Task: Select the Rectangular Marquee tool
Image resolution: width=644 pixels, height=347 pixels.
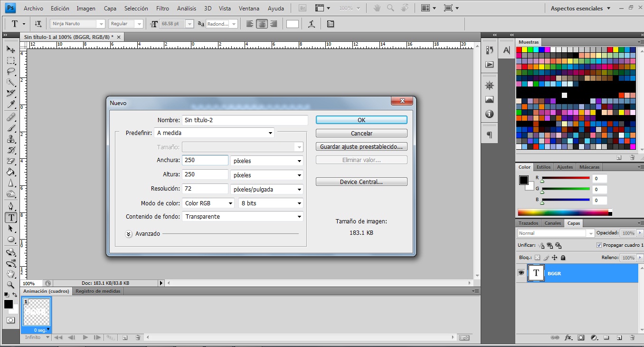Action: tap(10, 60)
